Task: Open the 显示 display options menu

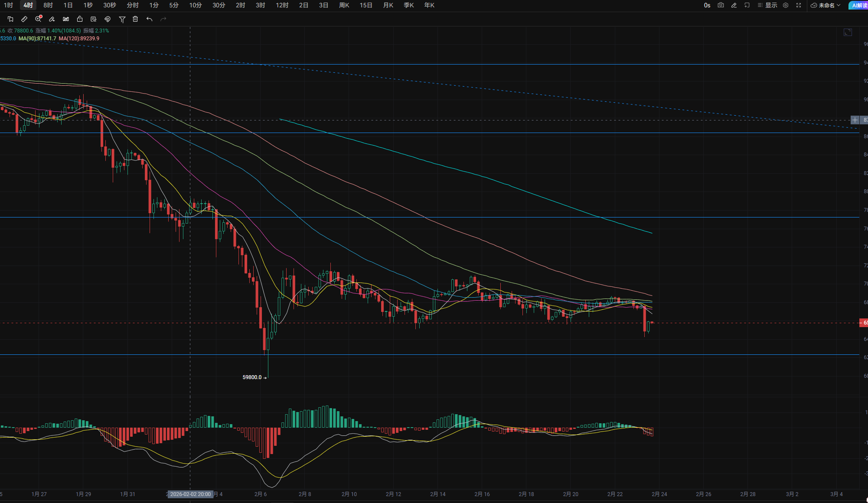Action: [x=767, y=5]
